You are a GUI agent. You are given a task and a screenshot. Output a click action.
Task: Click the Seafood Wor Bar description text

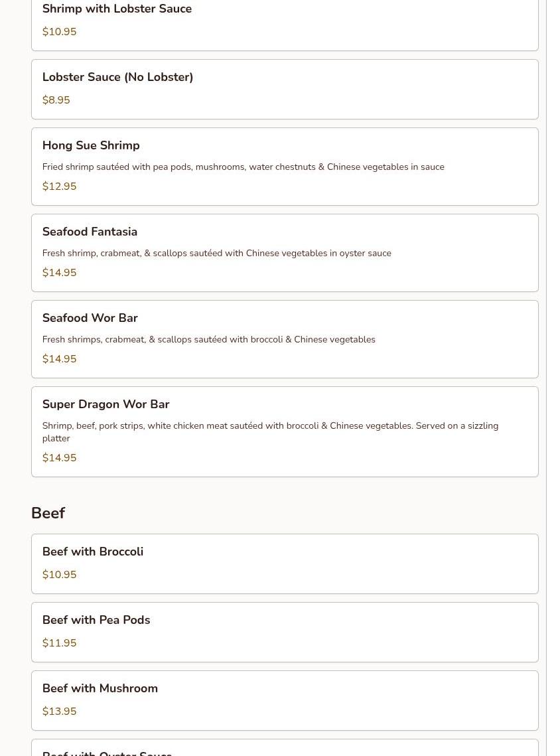(x=208, y=340)
